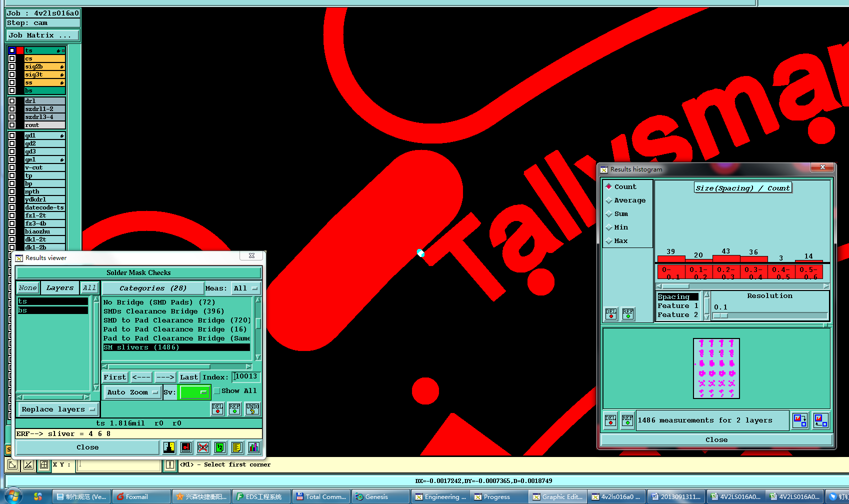Click feature list scroll-down arrow in histogram
Image resolution: width=849 pixels, height=504 pixels.
tap(706, 317)
